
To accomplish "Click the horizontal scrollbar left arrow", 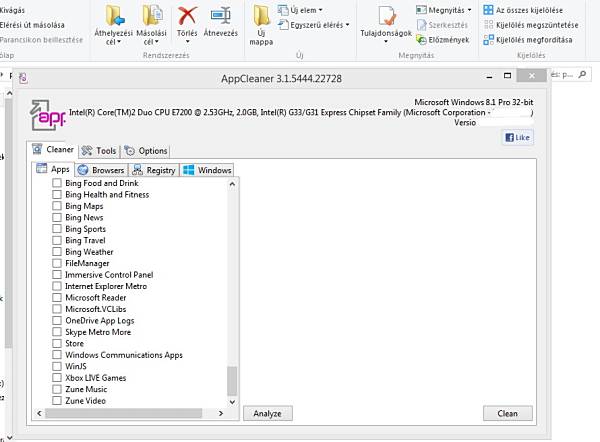I will point(39,413).
